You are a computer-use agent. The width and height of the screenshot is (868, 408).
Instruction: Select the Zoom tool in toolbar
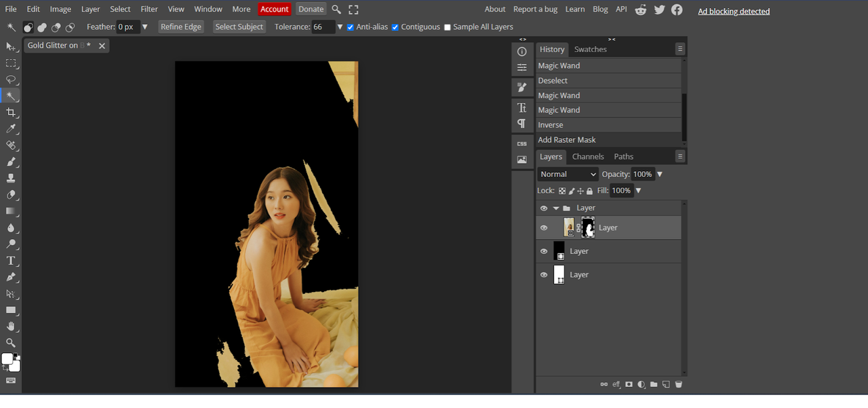(11, 343)
